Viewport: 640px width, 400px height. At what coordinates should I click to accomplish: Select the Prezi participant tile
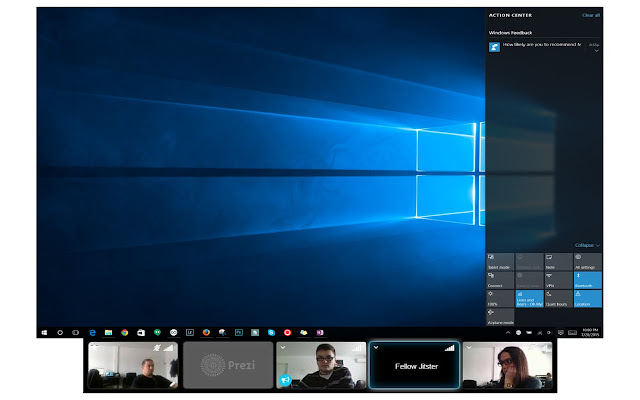click(x=228, y=365)
